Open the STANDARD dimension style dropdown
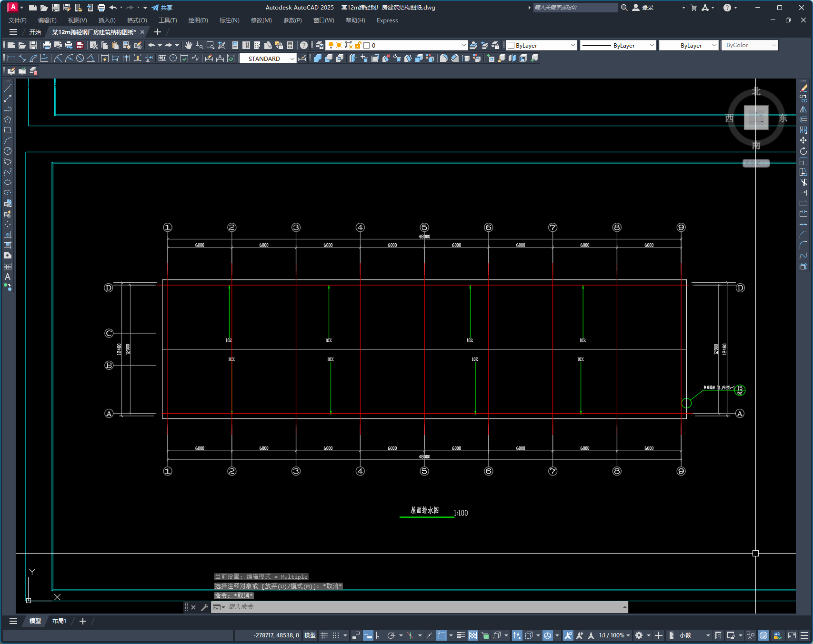 [x=268, y=59]
